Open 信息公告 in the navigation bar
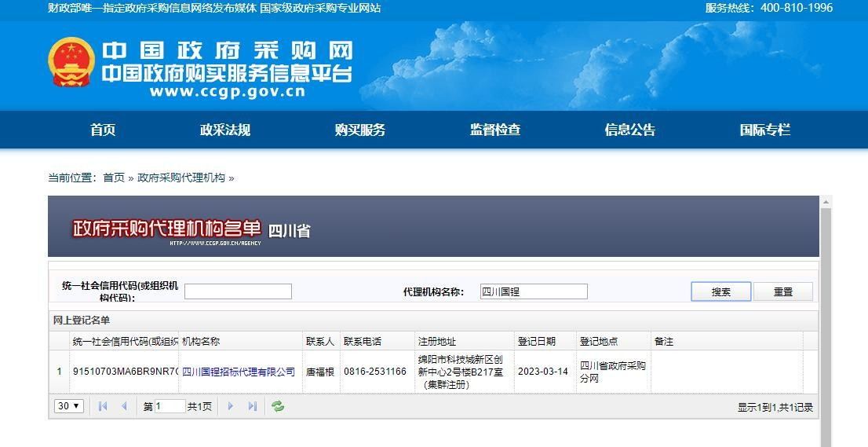 pos(630,130)
